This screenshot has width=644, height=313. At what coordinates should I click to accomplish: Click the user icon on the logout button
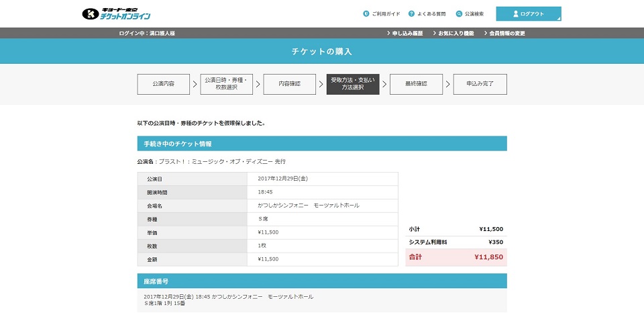pyautogui.click(x=516, y=13)
